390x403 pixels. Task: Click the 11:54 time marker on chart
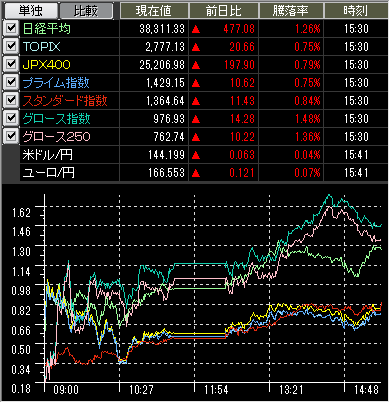tap(216, 389)
